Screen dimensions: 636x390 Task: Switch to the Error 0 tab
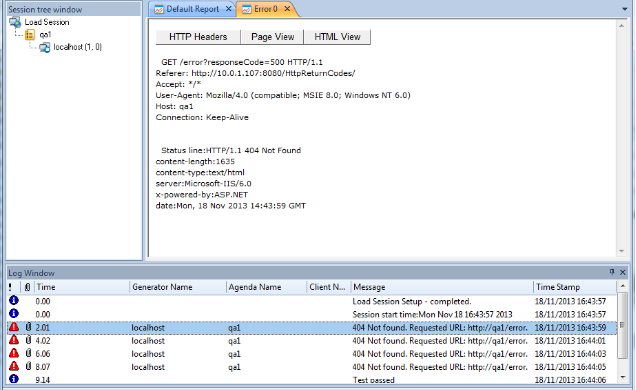pyautogui.click(x=266, y=9)
